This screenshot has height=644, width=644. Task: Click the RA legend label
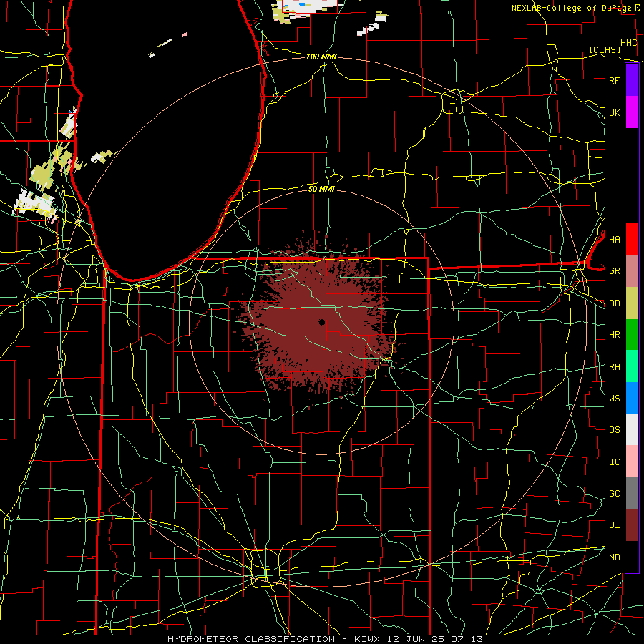[x=614, y=367]
